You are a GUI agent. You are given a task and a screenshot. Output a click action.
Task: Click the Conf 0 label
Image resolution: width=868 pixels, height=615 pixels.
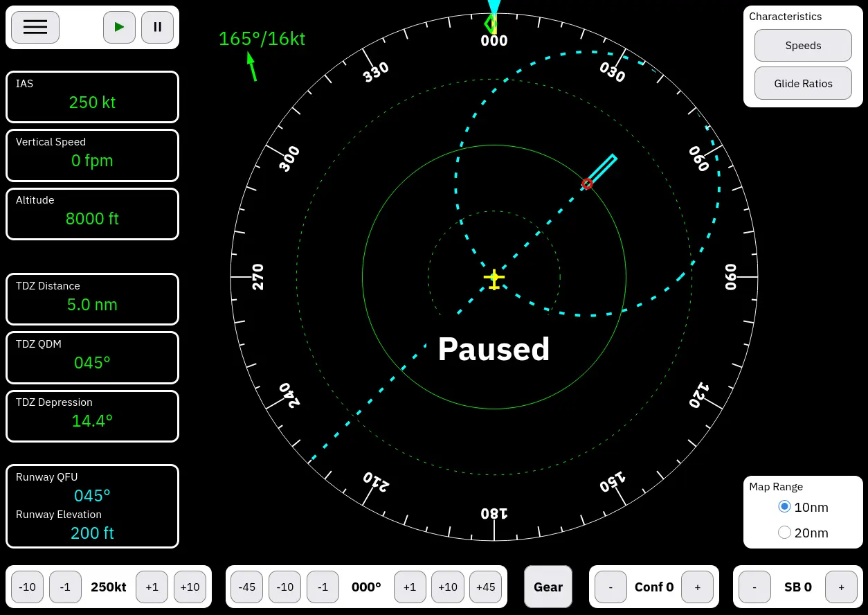coord(654,587)
